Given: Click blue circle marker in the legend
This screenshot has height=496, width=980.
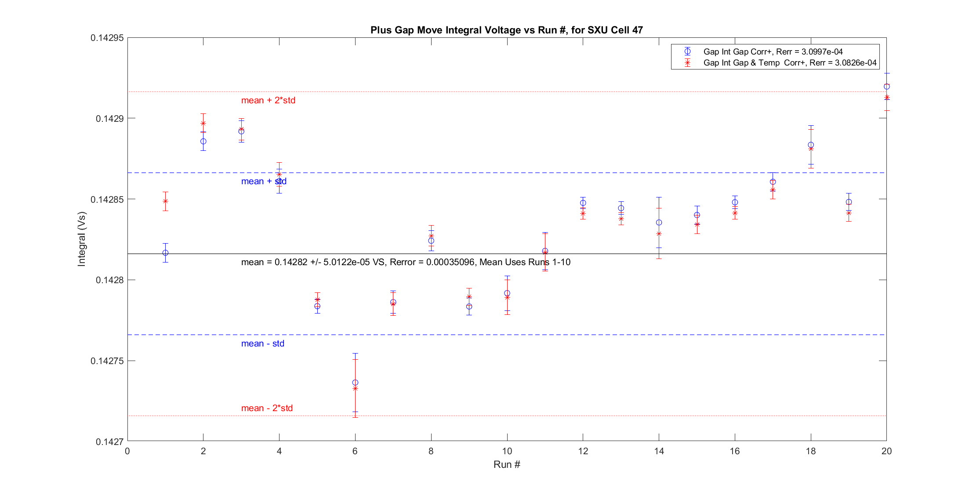Looking at the screenshot, I should 687,51.
